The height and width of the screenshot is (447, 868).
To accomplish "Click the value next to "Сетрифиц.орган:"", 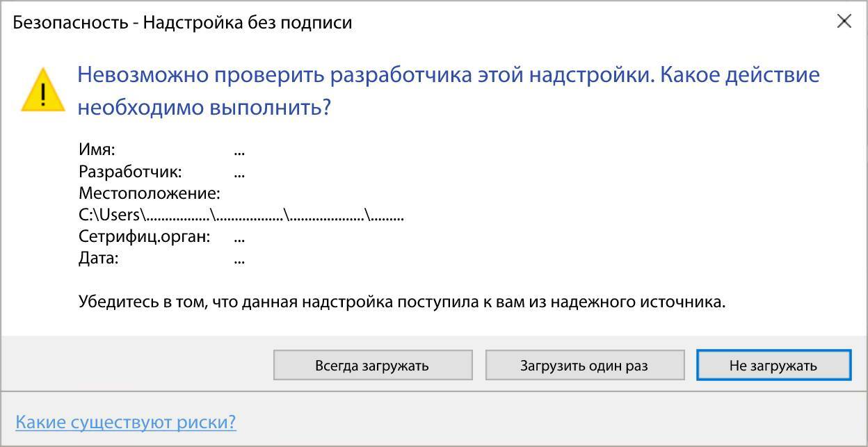I will pyautogui.click(x=239, y=237).
